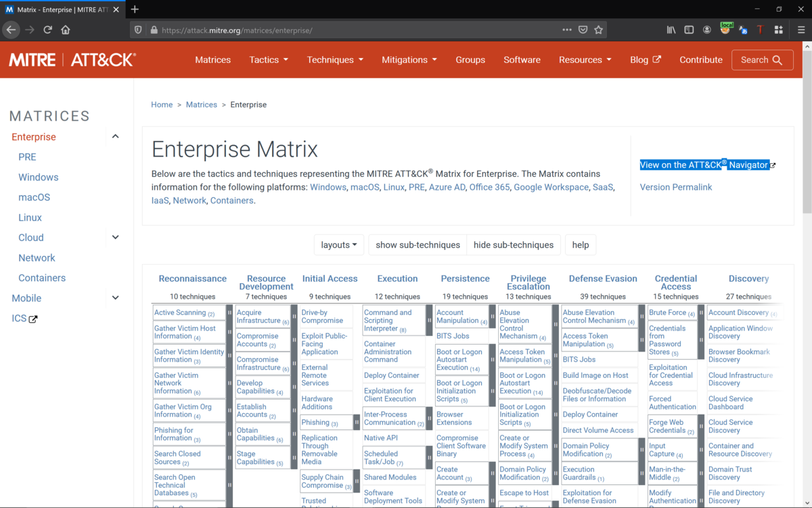Reload the page with the refresh icon

click(x=47, y=30)
